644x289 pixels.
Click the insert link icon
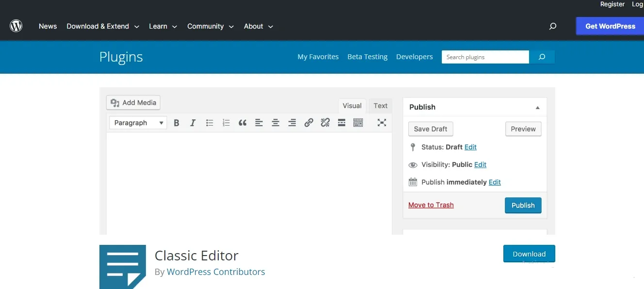coord(308,123)
